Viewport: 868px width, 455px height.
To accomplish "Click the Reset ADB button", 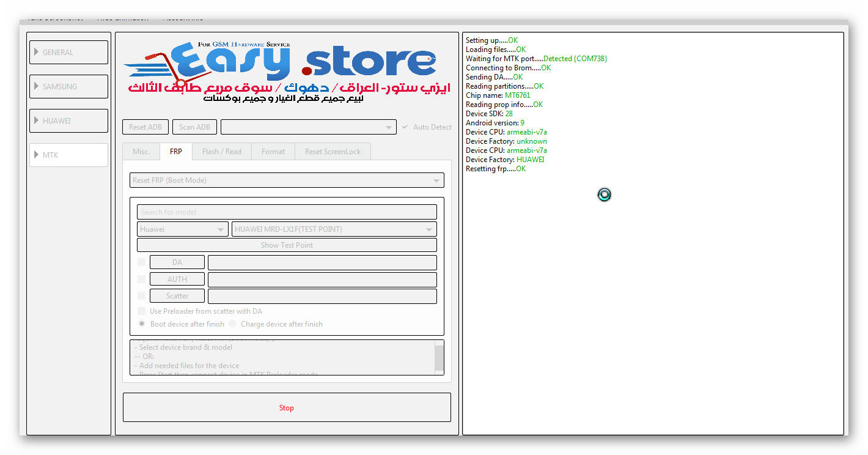I will pos(145,127).
